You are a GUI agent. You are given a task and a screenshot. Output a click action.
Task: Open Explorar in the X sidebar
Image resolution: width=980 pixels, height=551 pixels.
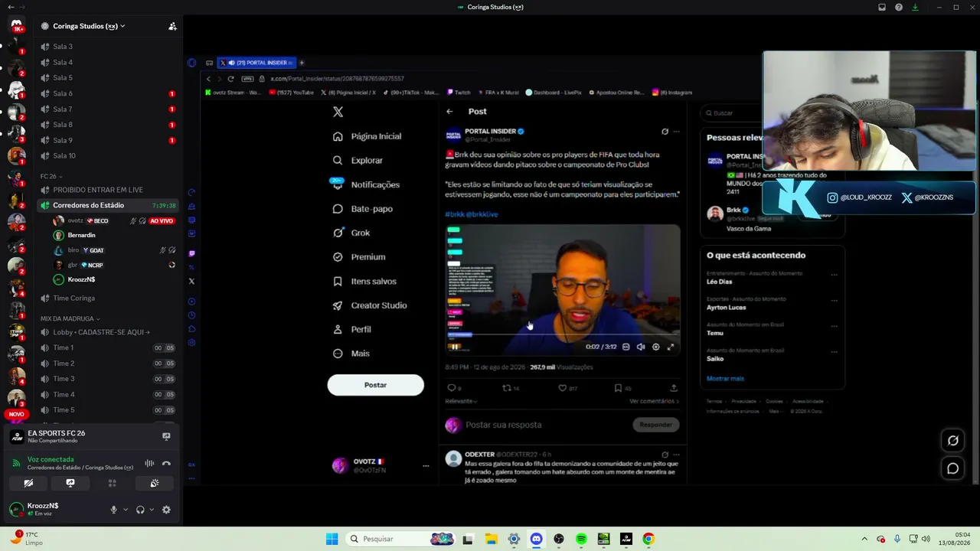[358, 161]
